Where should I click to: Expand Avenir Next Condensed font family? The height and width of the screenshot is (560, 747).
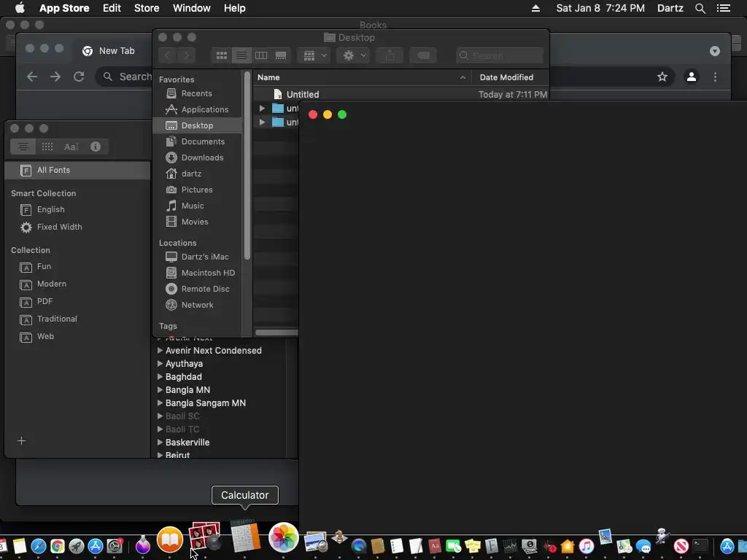tap(160, 351)
